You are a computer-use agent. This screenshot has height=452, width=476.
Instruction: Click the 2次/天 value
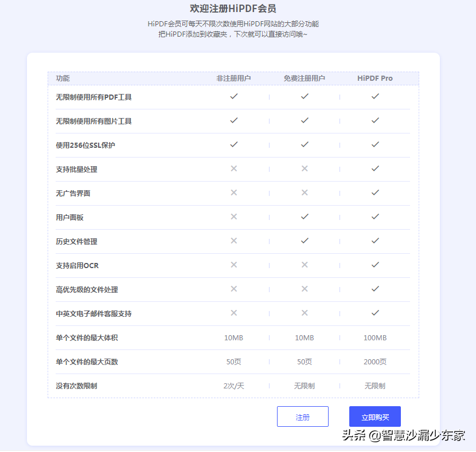(234, 386)
